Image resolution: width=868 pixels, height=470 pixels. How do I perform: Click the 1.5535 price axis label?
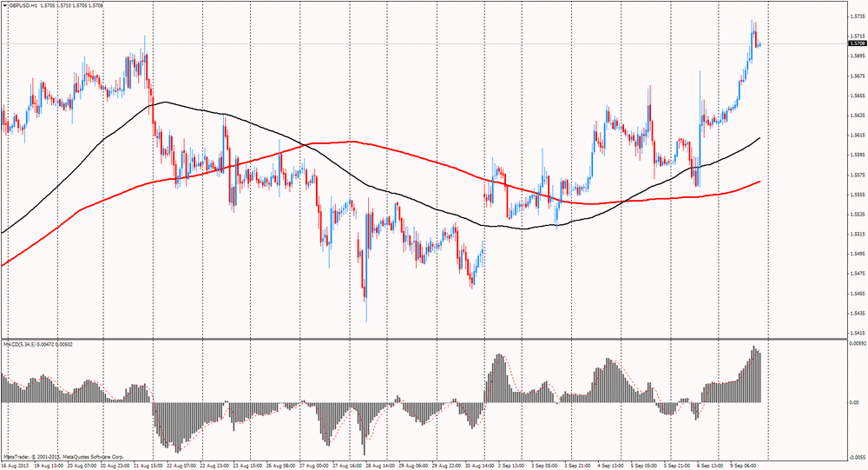click(858, 214)
